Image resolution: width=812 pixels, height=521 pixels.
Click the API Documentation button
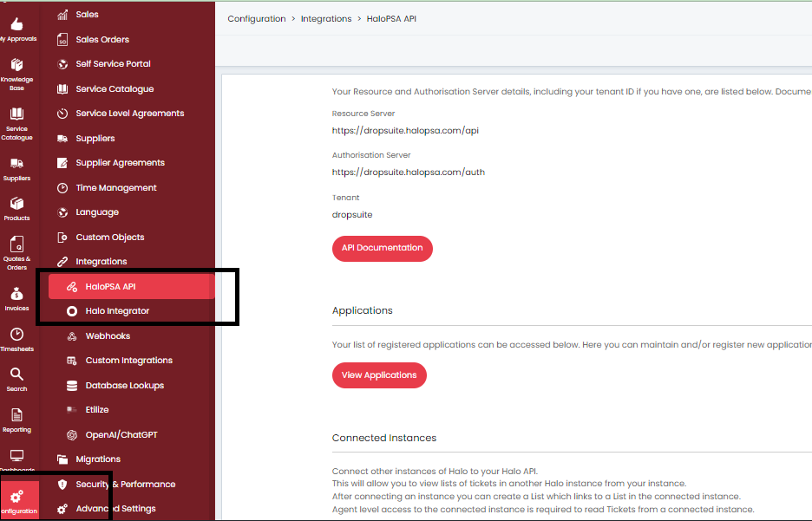382,248
